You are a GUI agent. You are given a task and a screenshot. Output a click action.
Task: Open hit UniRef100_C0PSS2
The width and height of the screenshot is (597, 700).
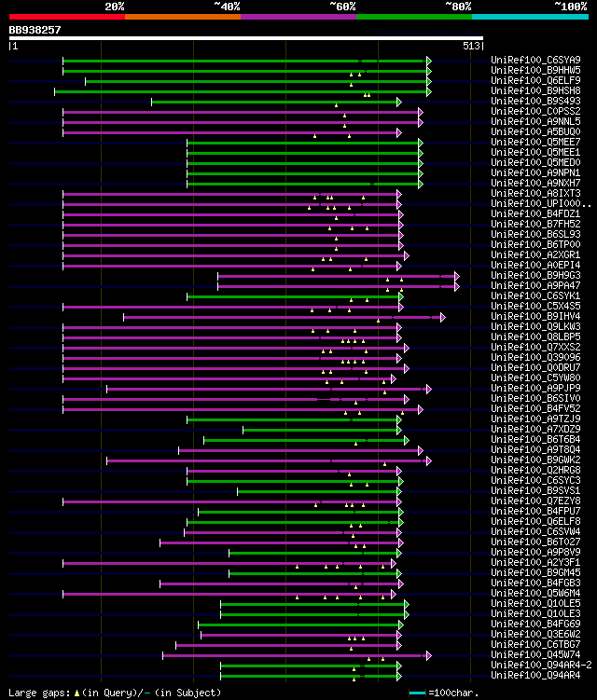click(535, 111)
